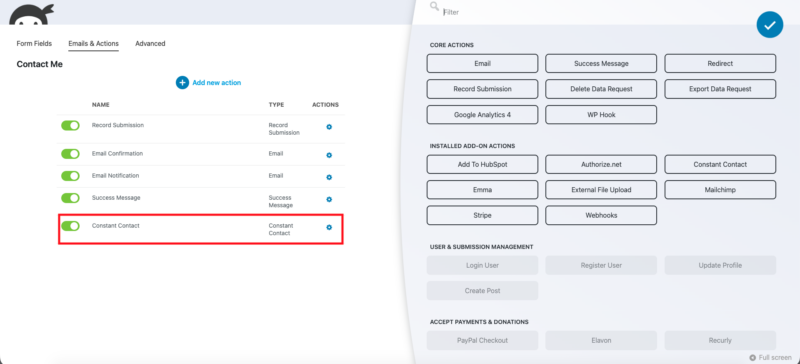The image size is (800, 364).
Task: Click the NAME column header
Action: 101,105
